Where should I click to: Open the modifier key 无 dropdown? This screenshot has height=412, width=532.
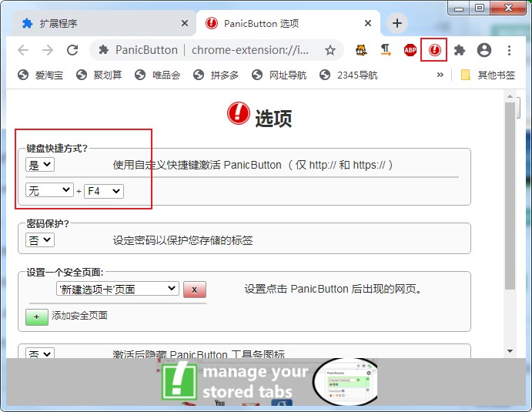(49, 190)
